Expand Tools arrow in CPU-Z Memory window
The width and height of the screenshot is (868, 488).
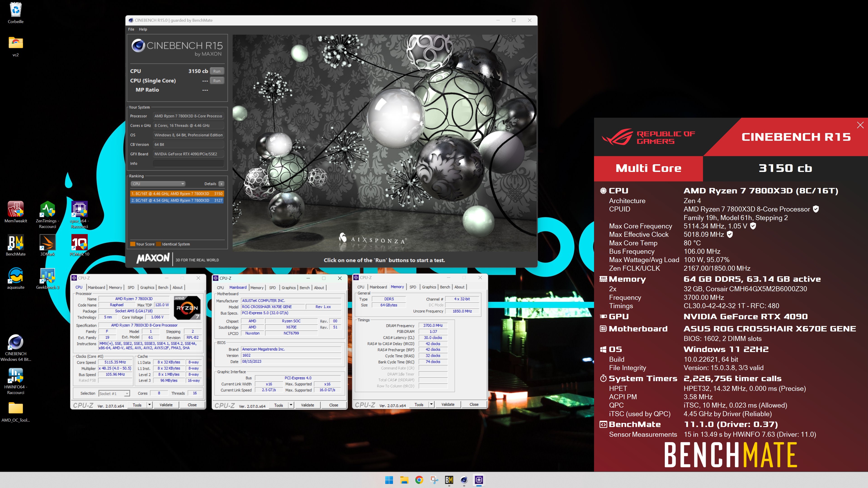(x=431, y=404)
